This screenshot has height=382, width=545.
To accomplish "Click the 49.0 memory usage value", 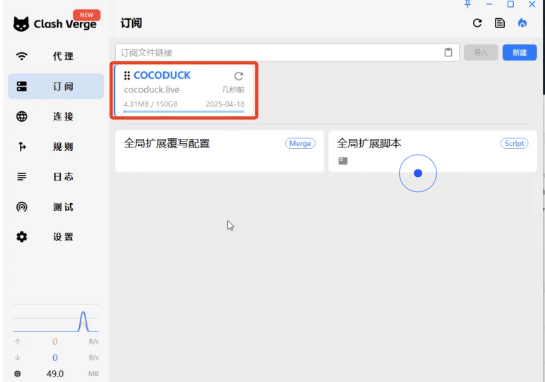I will (55, 374).
